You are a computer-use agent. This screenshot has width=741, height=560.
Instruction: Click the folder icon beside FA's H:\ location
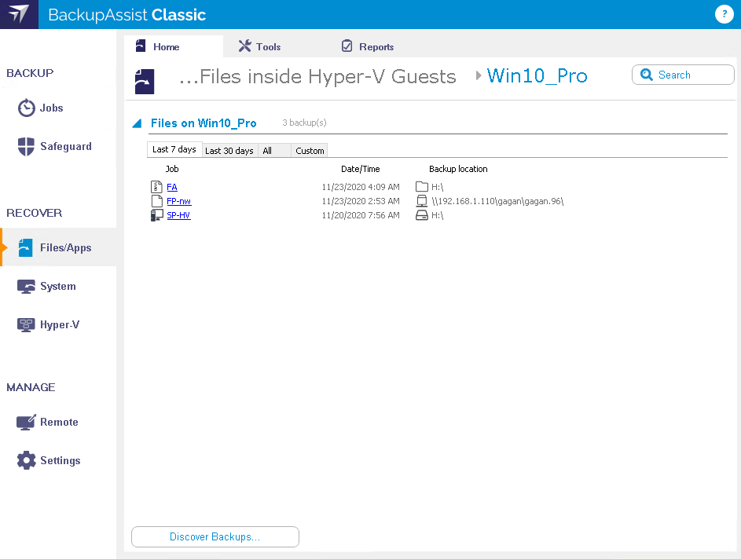tap(422, 187)
